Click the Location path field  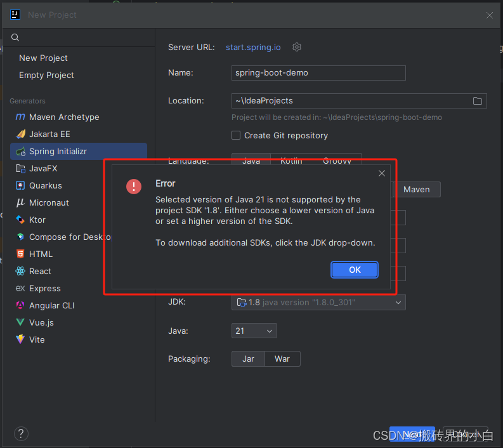pyautogui.click(x=359, y=101)
